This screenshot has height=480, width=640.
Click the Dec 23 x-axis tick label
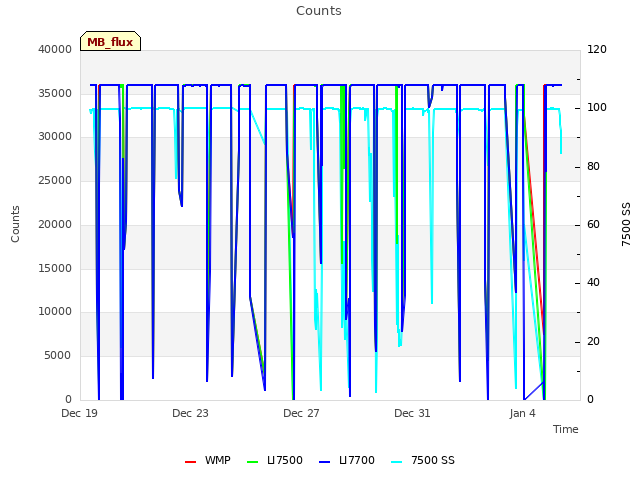[x=190, y=413]
